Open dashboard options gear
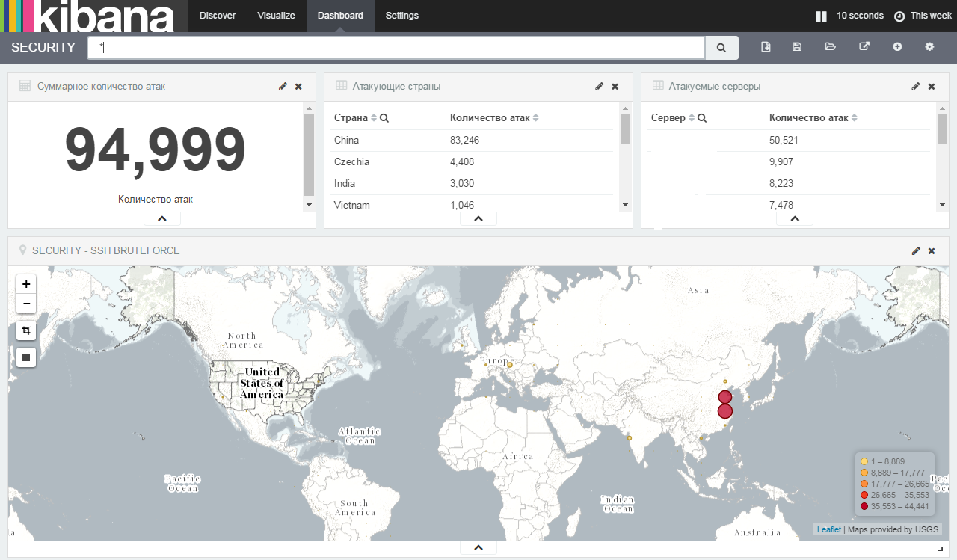957x560 pixels. 929,47
